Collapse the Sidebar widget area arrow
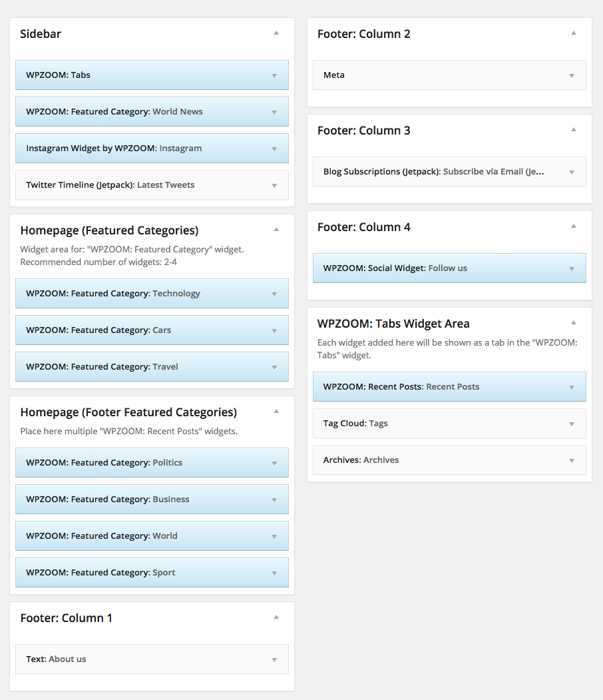 (x=276, y=33)
